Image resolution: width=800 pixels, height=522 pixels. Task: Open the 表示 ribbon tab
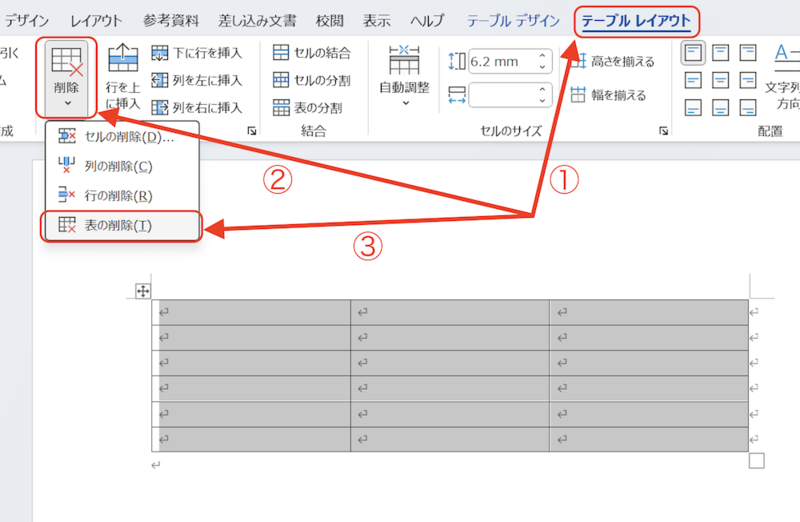coord(377,21)
